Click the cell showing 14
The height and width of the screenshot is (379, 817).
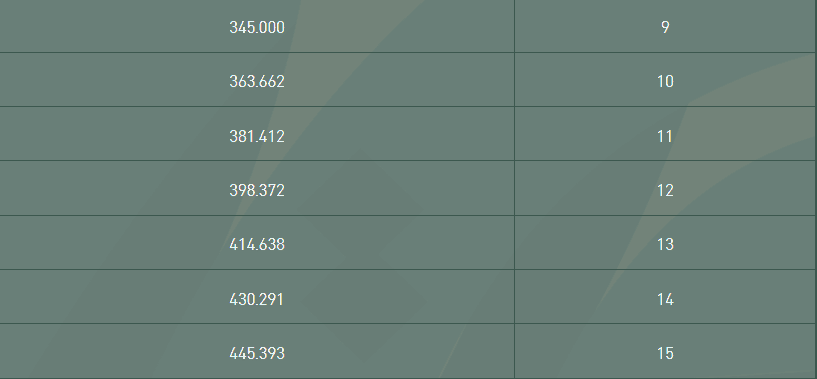[x=665, y=299]
